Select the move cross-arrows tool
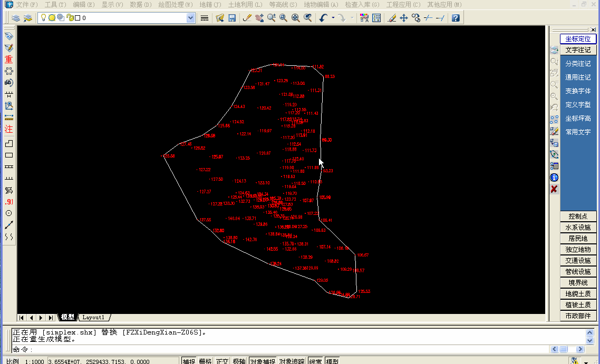 404,18
